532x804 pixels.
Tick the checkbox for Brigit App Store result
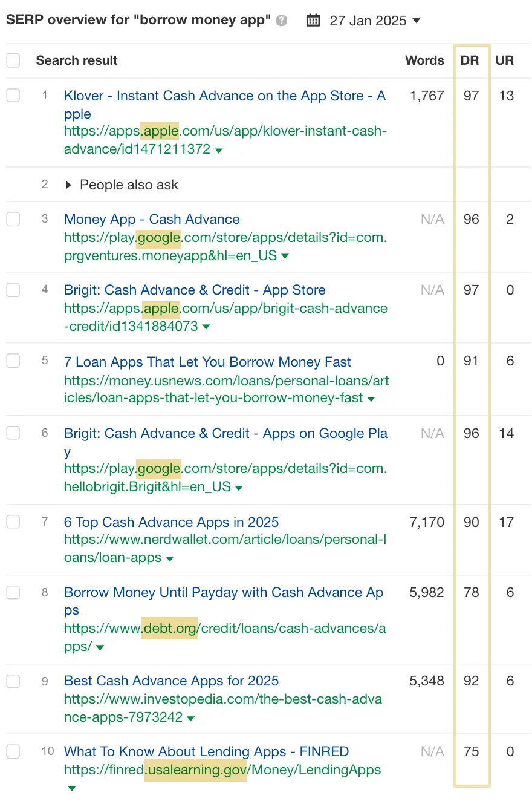pyautogui.click(x=13, y=290)
